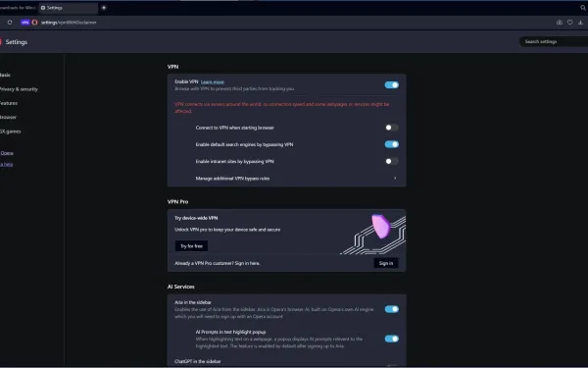Click the Try device-wide VPN title

(196, 218)
